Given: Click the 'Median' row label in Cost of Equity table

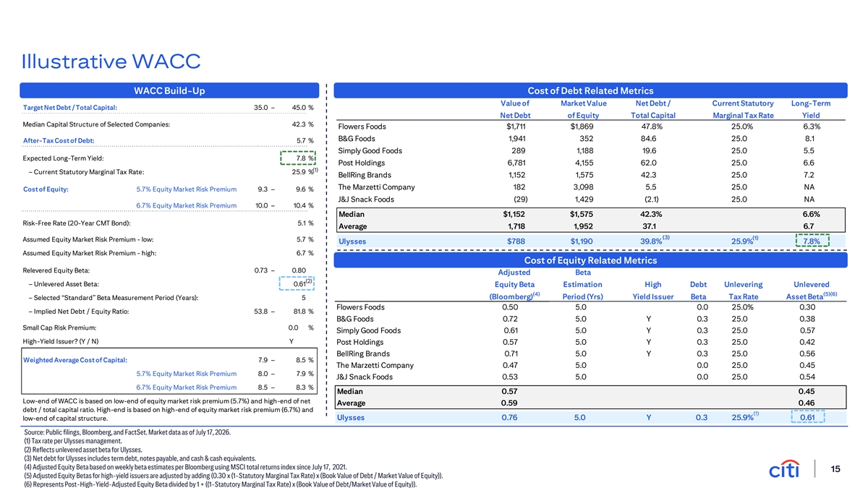Looking at the screenshot, I should coord(351,391).
